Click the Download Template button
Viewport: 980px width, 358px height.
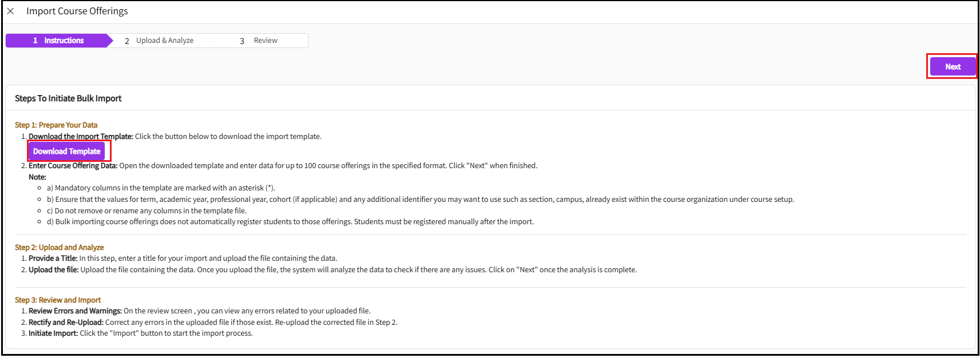(x=68, y=150)
